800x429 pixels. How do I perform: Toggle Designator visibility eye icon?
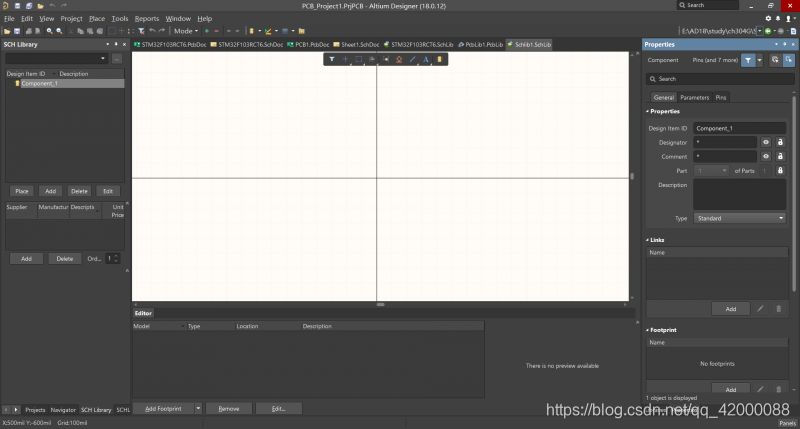pyautogui.click(x=766, y=143)
